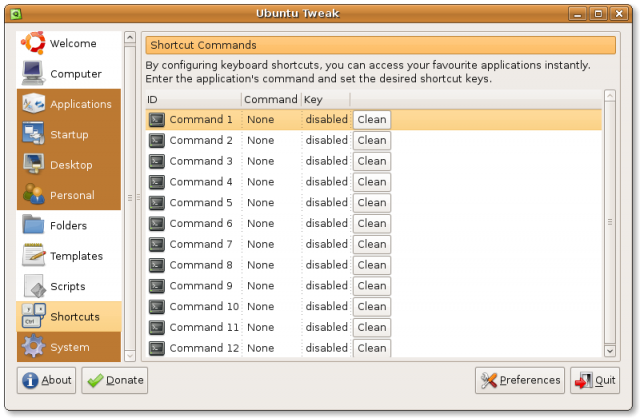Click terminal icon of Command 4
The image size is (640, 418).
pos(157,182)
